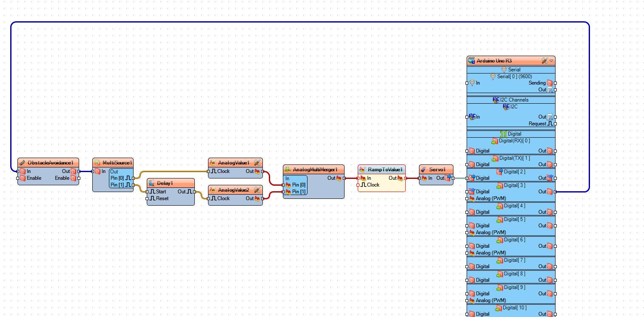Click the Digital[ 10 ] channel label
Image resolution: width=644 pixels, height=317 pixels.
515,308
